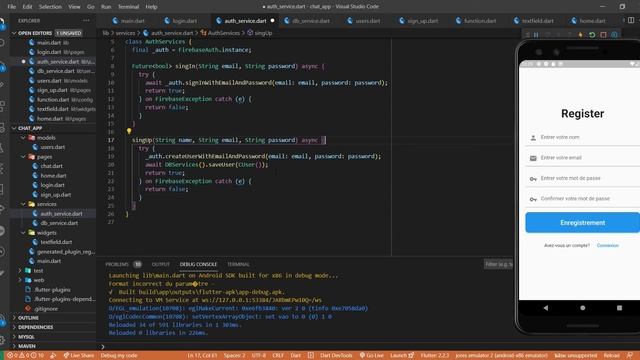Open the Selection menu
This screenshot has height=360, width=640.
coord(50,7)
